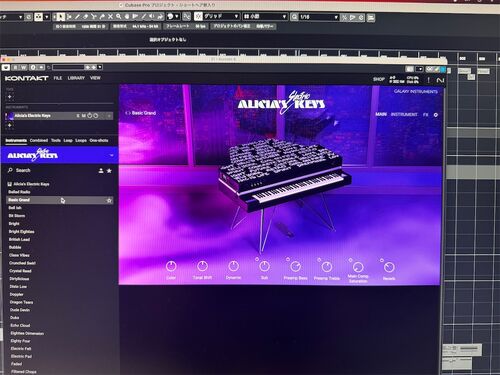Add a new instrument with lower plus icon
The image size is (500, 375).
point(9,125)
